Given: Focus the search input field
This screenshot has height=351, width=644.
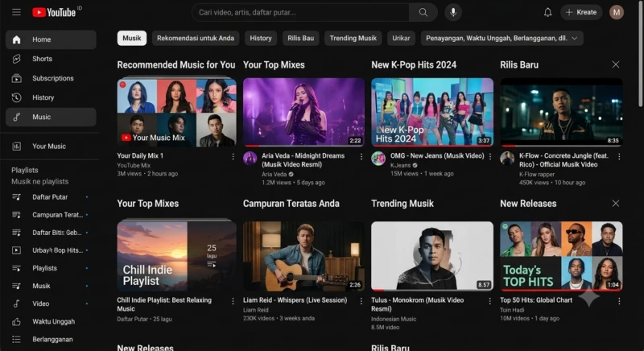Looking at the screenshot, I should pos(300,12).
